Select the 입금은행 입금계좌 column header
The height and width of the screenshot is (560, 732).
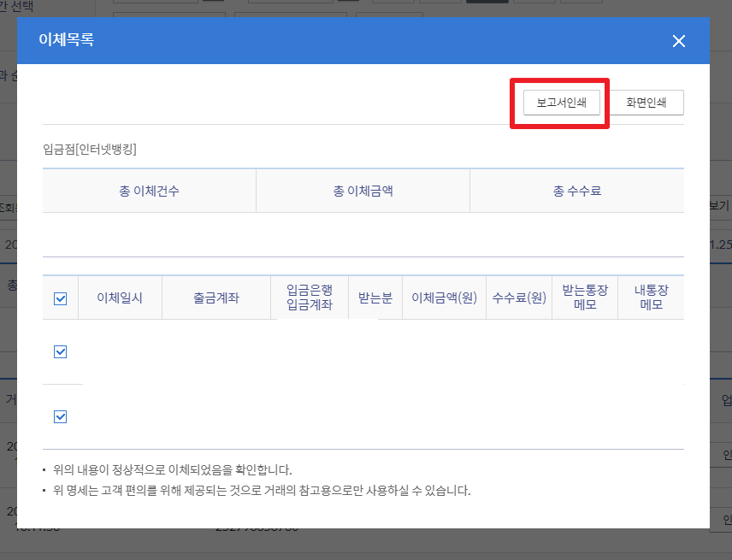[309, 298]
